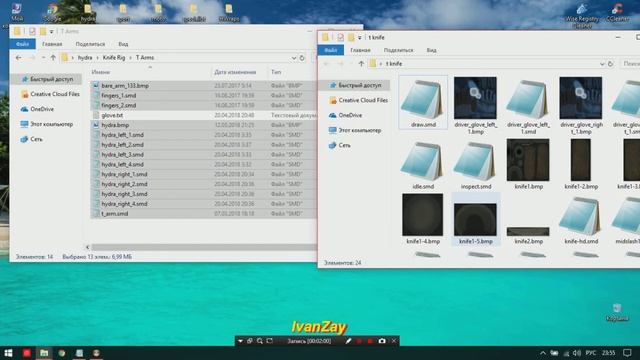Click hydra in the T Arms breadcrumb path
The image size is (640, 360).
[85, 58]
